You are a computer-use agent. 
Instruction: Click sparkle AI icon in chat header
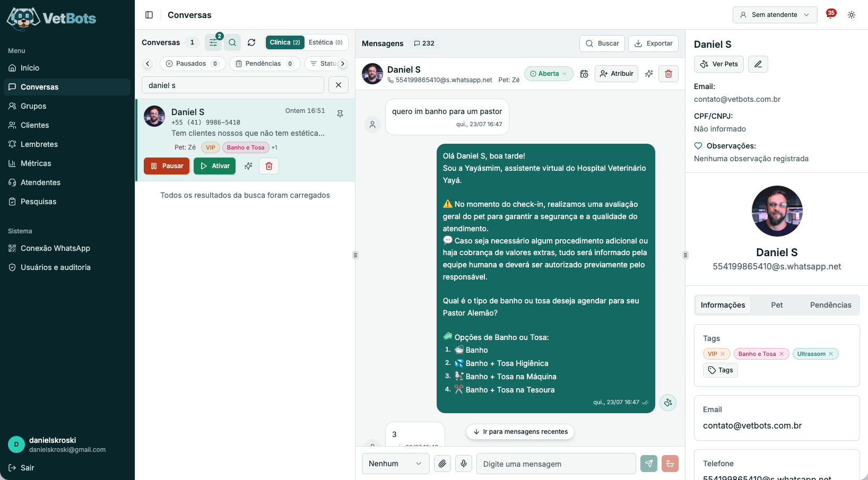[x=649, y=74]
